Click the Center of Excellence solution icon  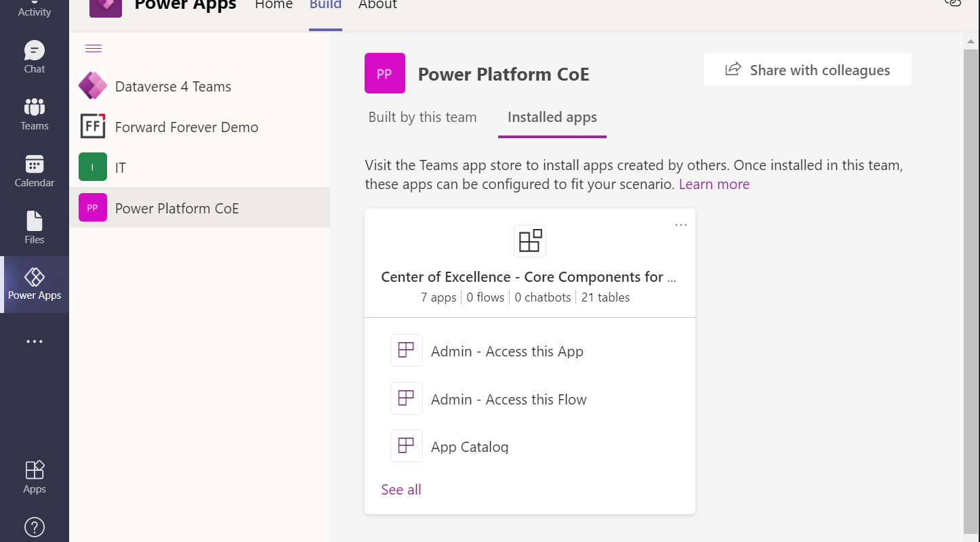tap(530, 241)
